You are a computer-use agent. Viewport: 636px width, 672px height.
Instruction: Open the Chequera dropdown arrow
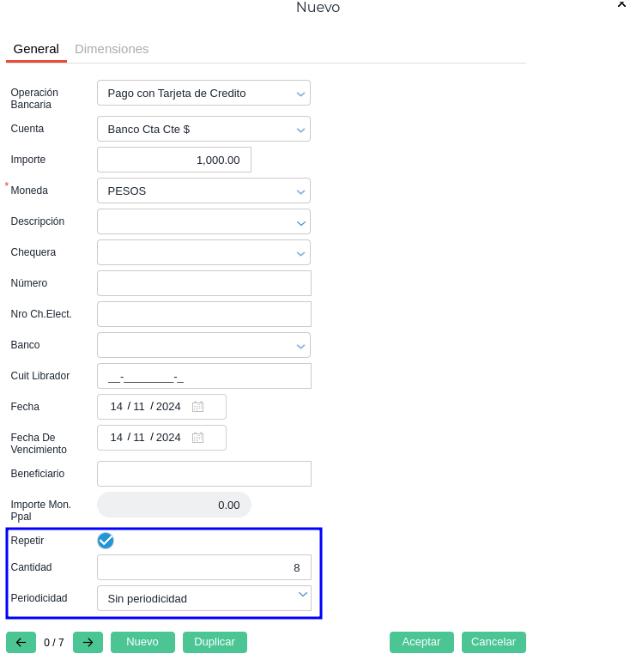(x=300, y=253)
